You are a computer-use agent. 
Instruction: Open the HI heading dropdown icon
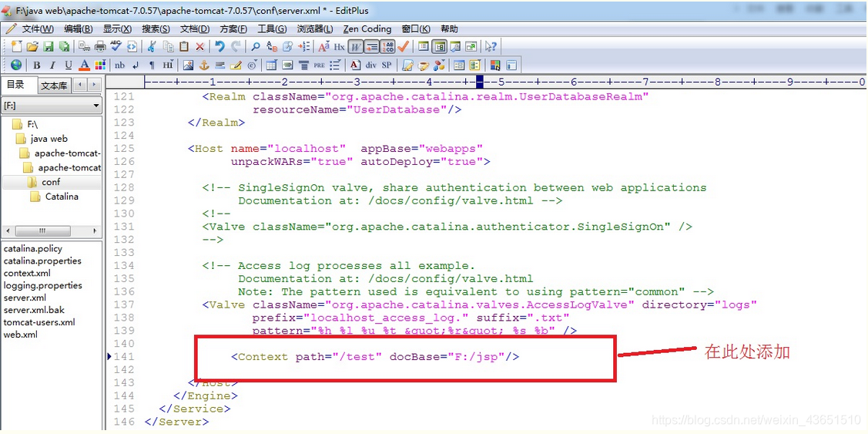(168, 65)
